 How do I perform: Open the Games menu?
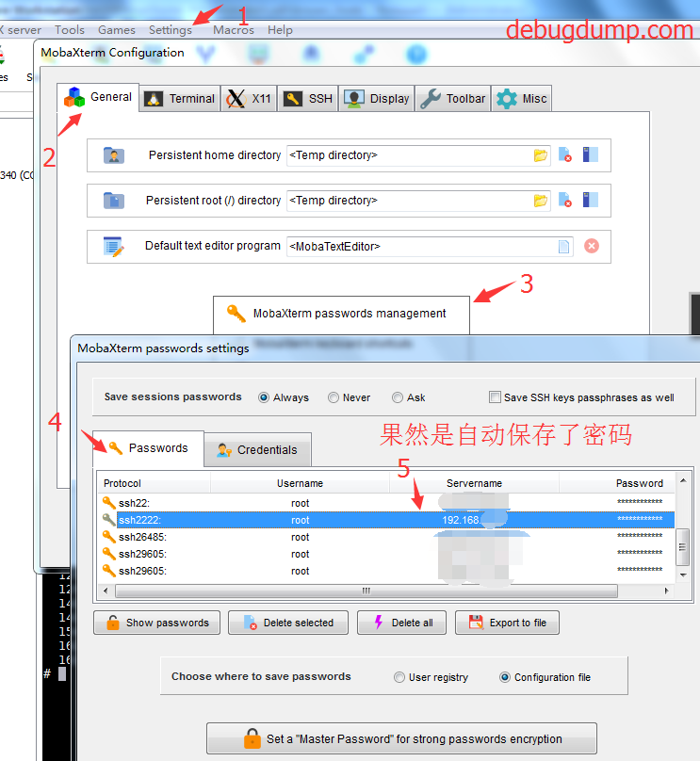click(x=117, y=30)
